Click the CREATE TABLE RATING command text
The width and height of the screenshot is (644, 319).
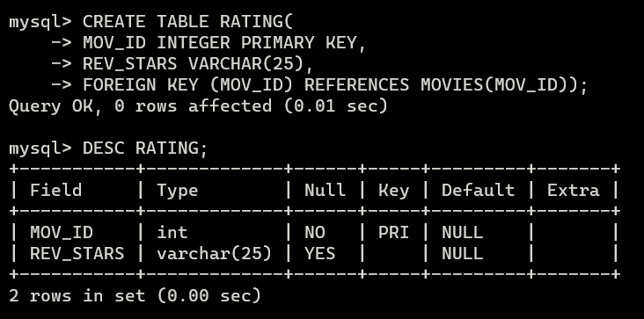coord(188,22)
